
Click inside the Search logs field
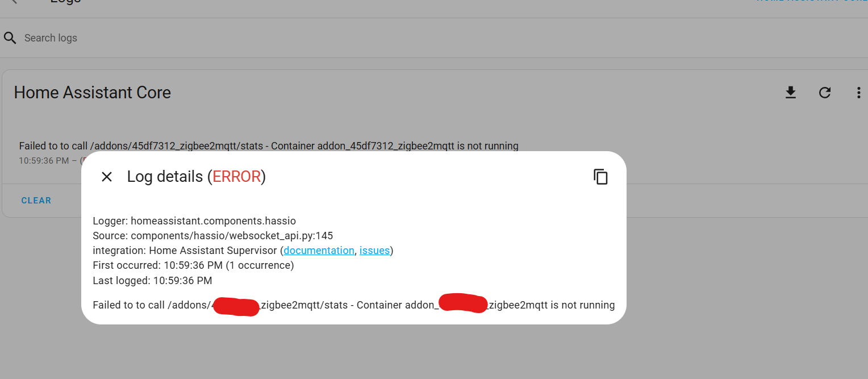pos(114,38)
